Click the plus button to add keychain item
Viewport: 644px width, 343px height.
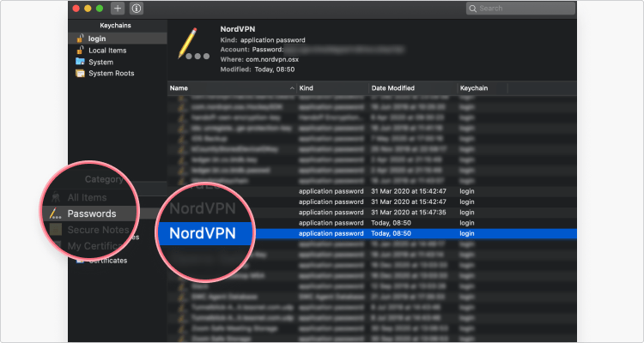tap(118, 9)
